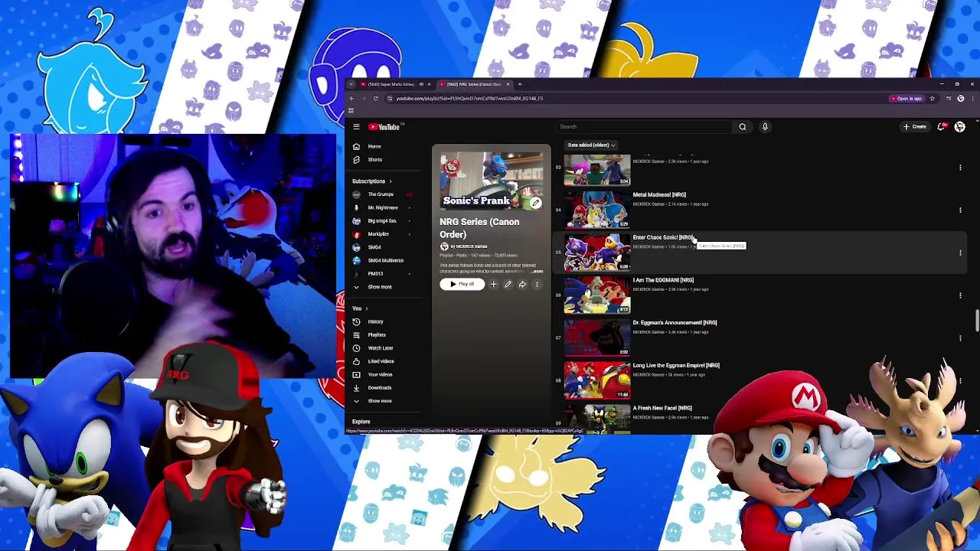This screenshot has height=551, width=980.
Task: Open a new browser tab
Action: pos(519,84)
